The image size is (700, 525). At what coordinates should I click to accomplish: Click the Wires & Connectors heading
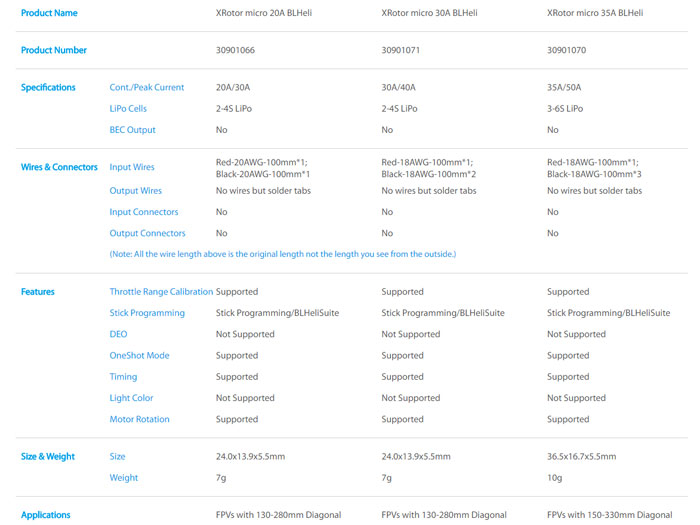click(59, 167)
